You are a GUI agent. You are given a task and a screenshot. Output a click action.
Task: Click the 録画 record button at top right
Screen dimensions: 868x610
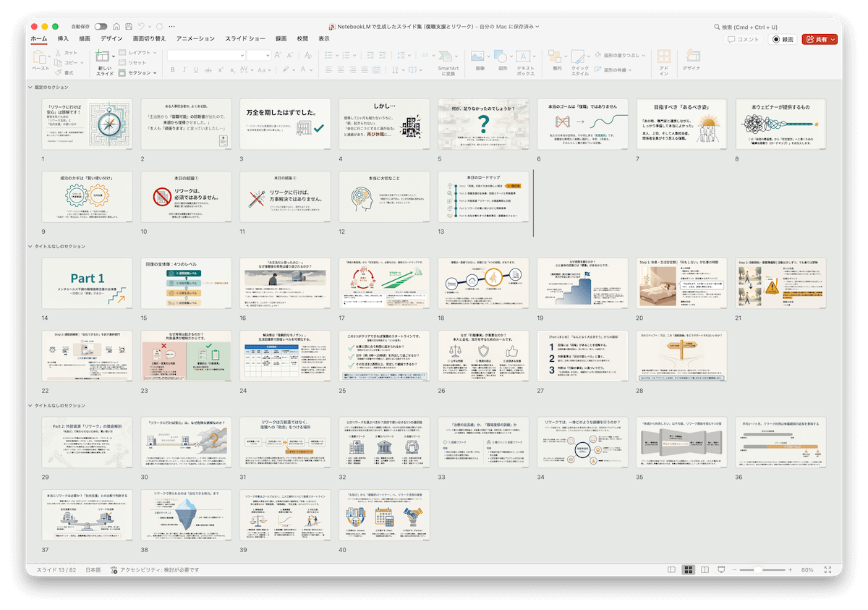tap(783, 40)
